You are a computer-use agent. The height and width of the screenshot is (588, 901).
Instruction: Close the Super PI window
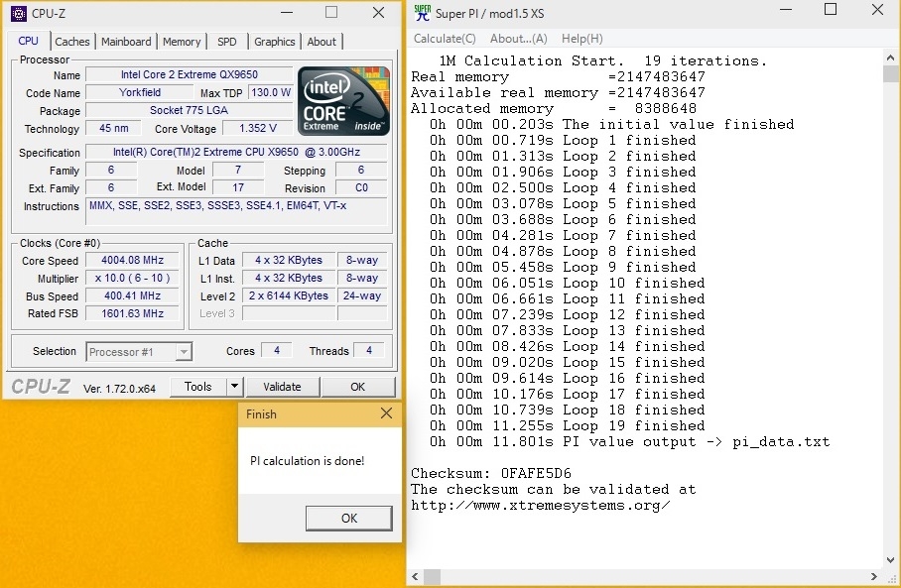877,11
